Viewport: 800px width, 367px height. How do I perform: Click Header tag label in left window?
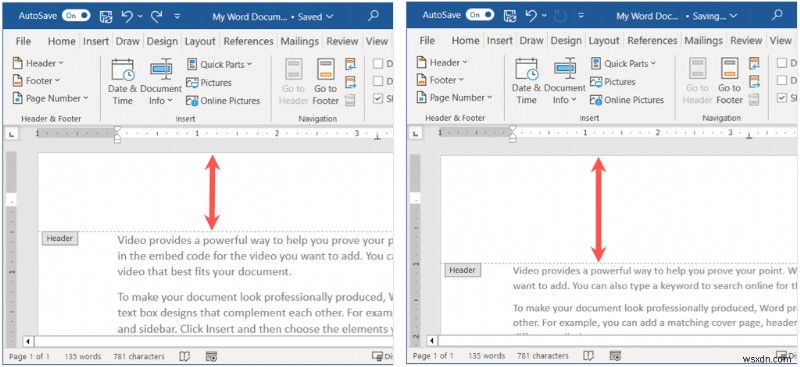pyautogui.click(x=60, y=238)
